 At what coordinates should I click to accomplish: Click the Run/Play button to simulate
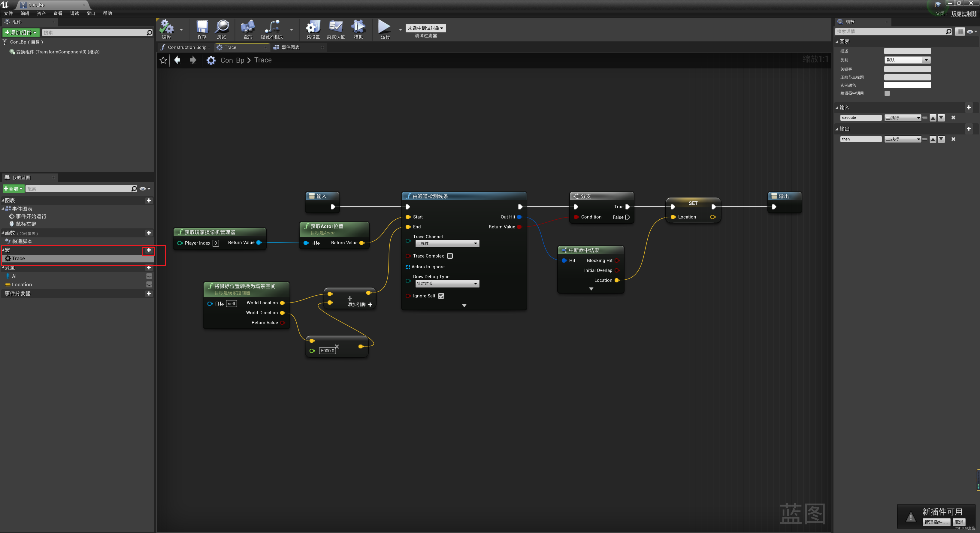pos(383,27)
